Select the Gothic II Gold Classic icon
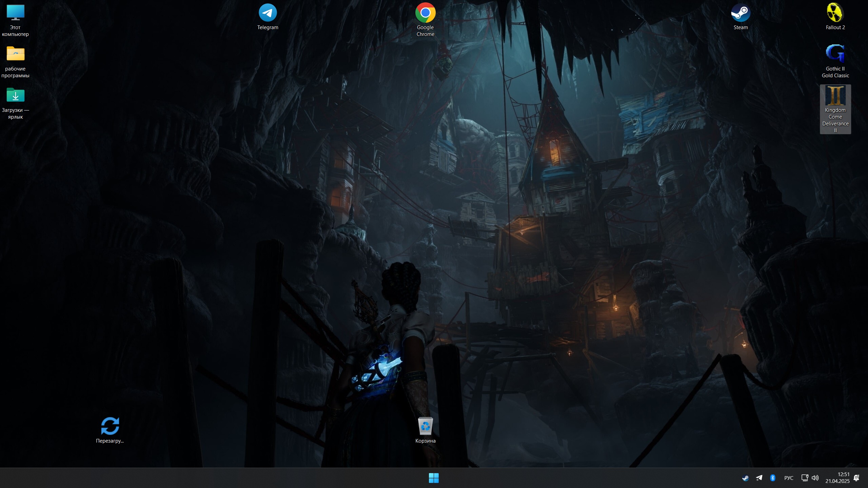This screenshot has width=868, height=488. click(835, 54)
